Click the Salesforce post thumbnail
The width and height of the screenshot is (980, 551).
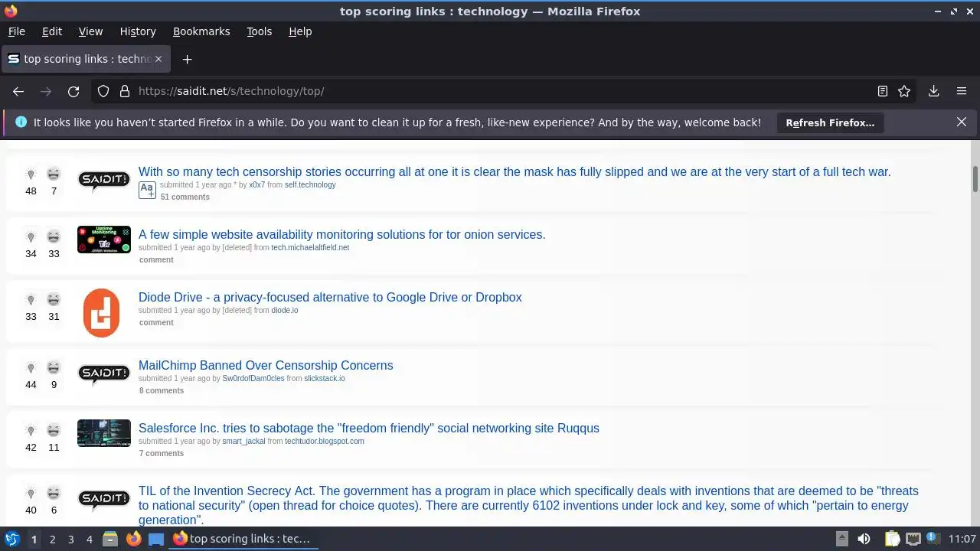104,433
